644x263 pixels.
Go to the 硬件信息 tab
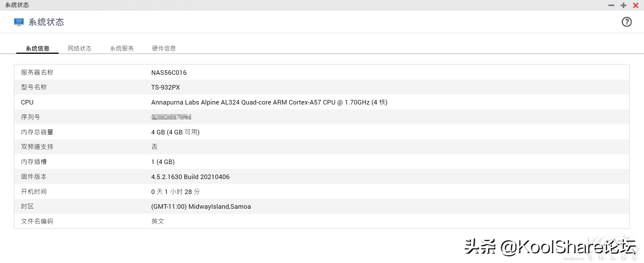click(x=164, y=48)
